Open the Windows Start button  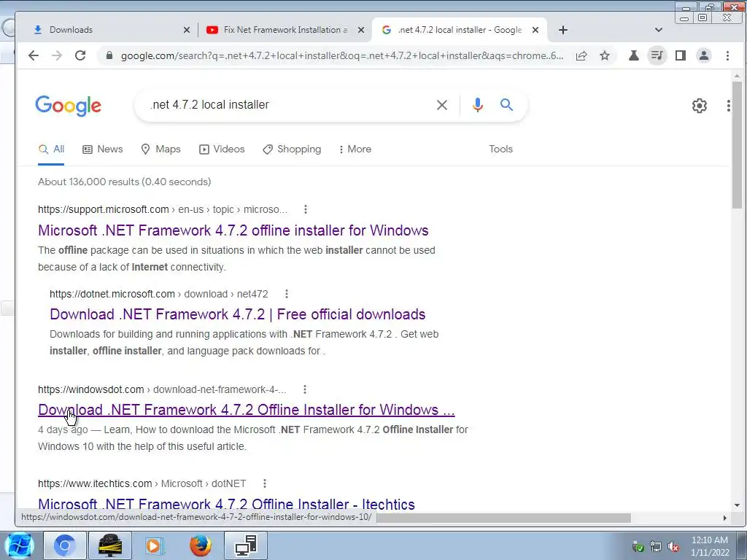[x=19, y=545]
